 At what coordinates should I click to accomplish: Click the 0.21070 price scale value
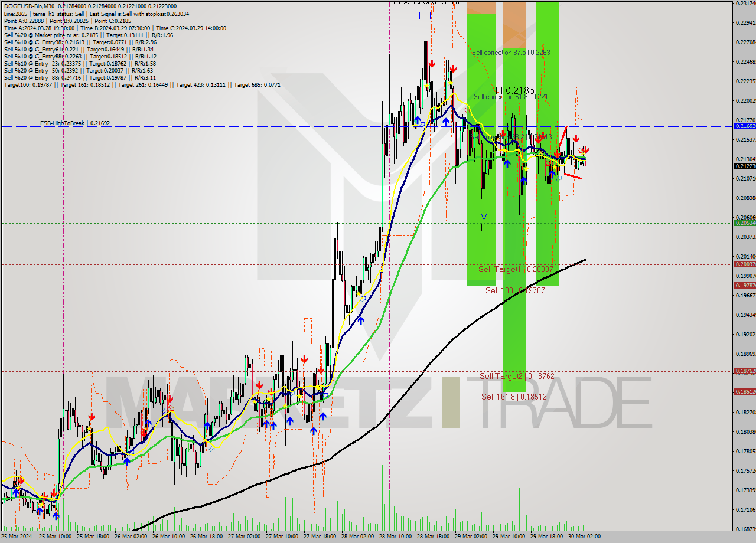click(x=745, y=178)
